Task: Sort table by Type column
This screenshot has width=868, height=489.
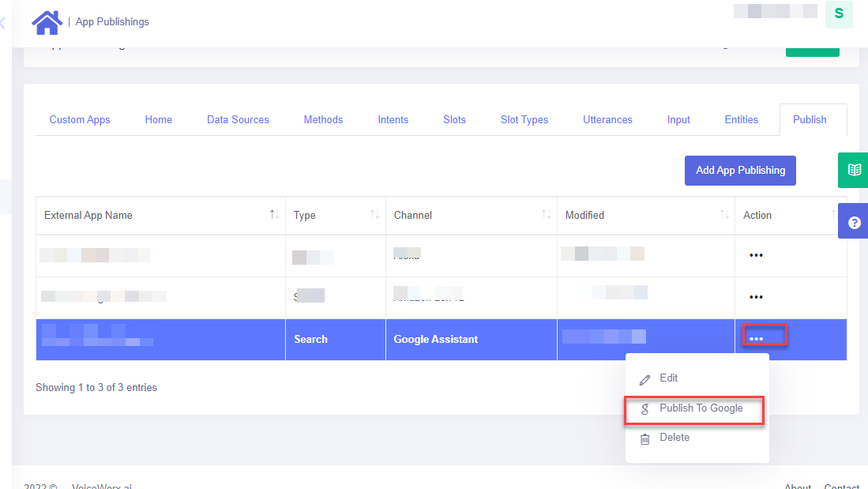Action: 374,215
